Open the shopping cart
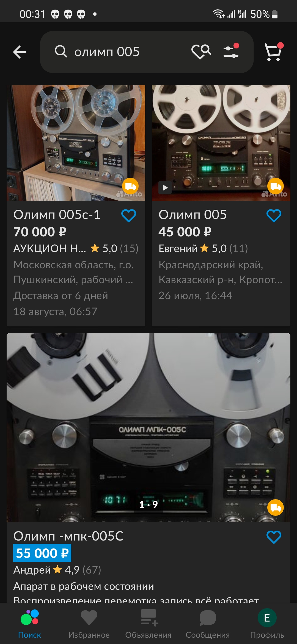 pyautogui.click(x=274, y=51)
